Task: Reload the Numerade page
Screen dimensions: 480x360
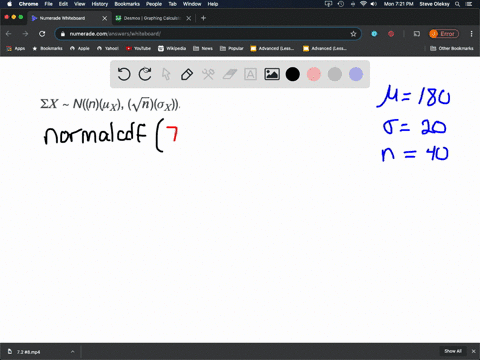Action: (x=42, y=34)
